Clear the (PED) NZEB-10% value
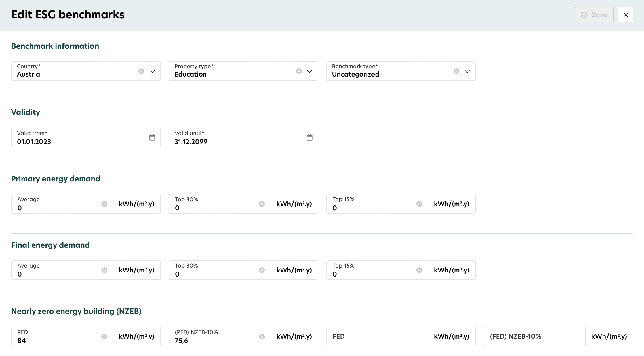The width and height of the screenshot is (644, 356). [262, 336]
